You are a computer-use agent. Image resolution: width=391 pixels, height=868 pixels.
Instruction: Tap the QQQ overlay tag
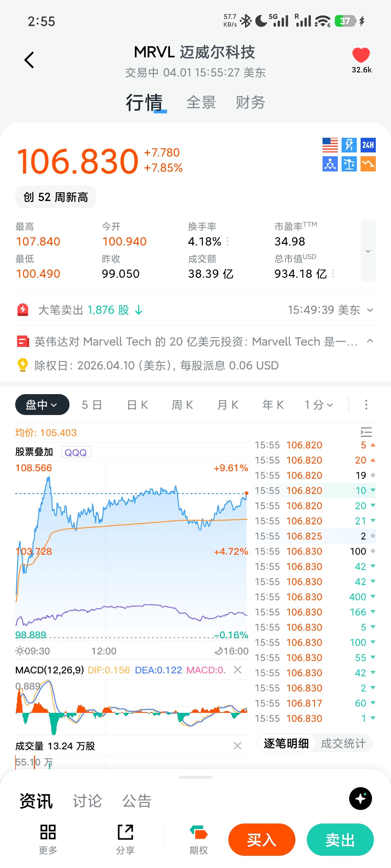coord(75,452)
